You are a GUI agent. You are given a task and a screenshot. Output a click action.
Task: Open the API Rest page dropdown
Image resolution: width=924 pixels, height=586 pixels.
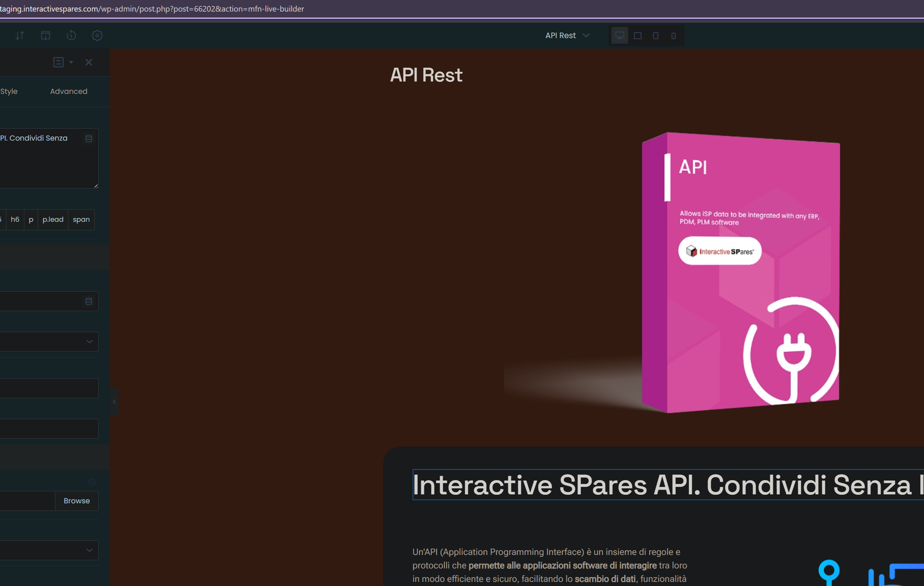tap(567, 35)
